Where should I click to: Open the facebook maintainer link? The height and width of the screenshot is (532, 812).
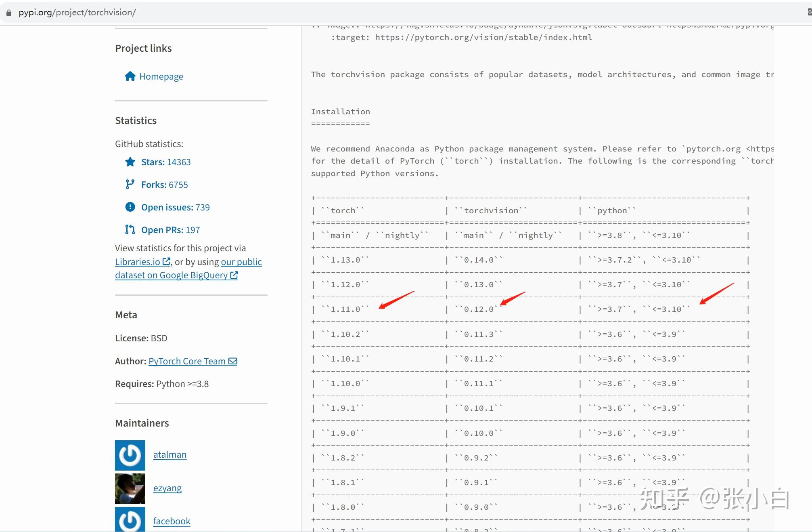172,521
